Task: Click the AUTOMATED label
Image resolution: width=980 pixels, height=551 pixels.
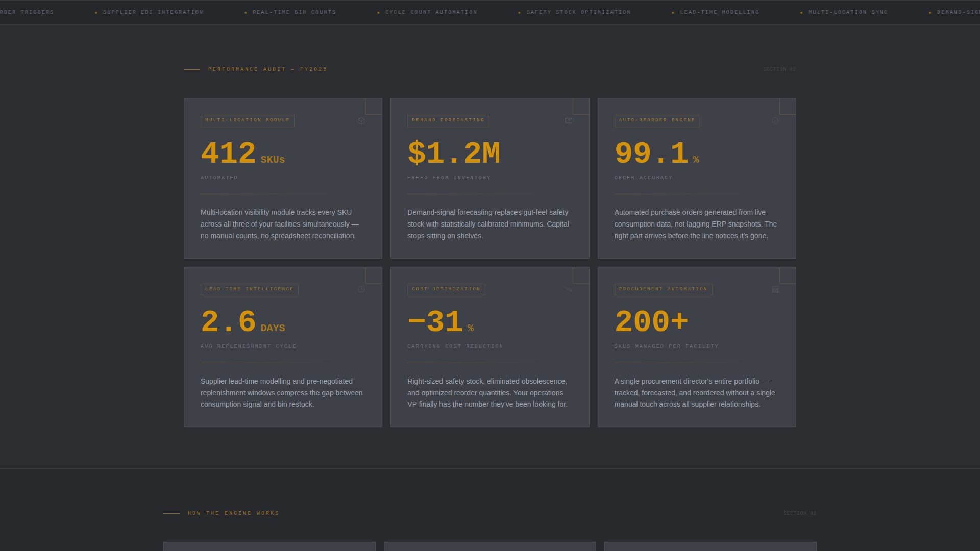Action: 219,178
